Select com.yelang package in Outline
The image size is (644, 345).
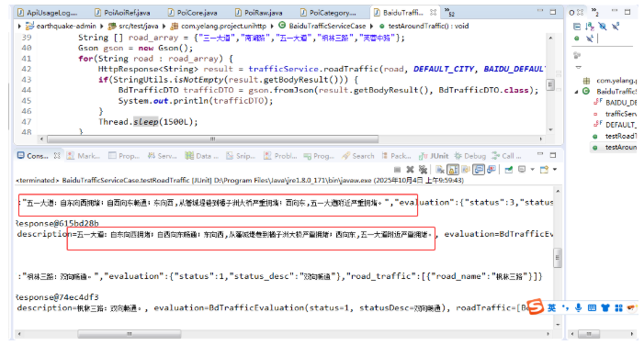pos(611,81)
